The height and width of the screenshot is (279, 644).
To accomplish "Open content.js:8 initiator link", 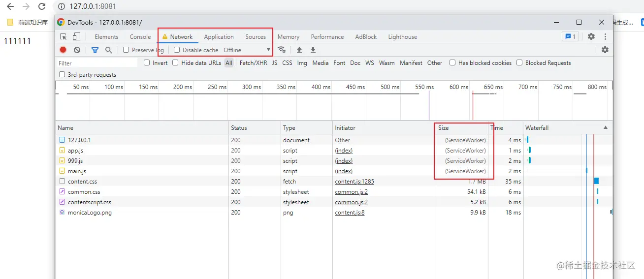I will [350, 213].
